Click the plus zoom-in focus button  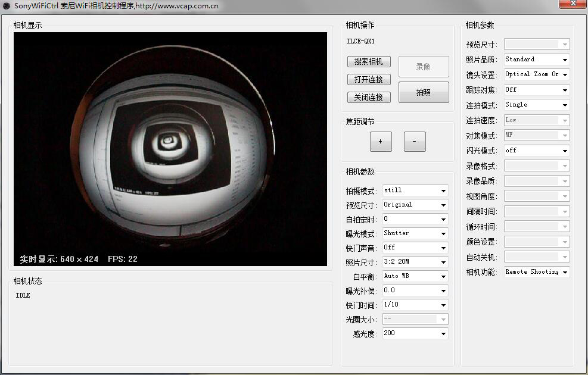pyautogui.click(x=381, y=142)
